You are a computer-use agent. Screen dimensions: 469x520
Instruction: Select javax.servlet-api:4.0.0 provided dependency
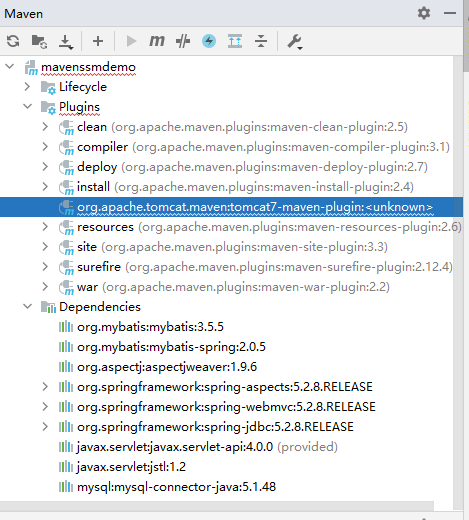coord(207,447)
